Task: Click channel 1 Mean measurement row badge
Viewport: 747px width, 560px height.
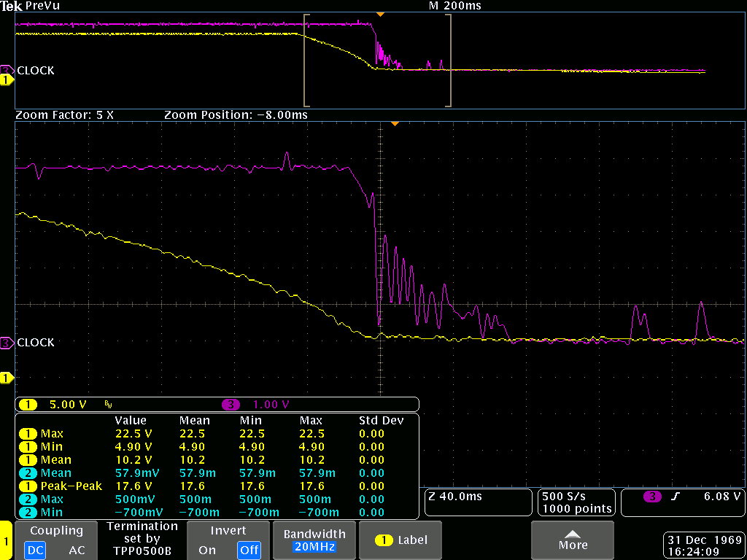Action: [x=28, y=460]
